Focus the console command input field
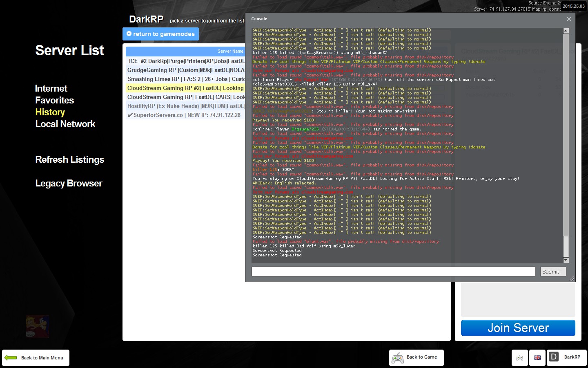The height and width of the screenshot is (368, 588). [x=393, y=272]
